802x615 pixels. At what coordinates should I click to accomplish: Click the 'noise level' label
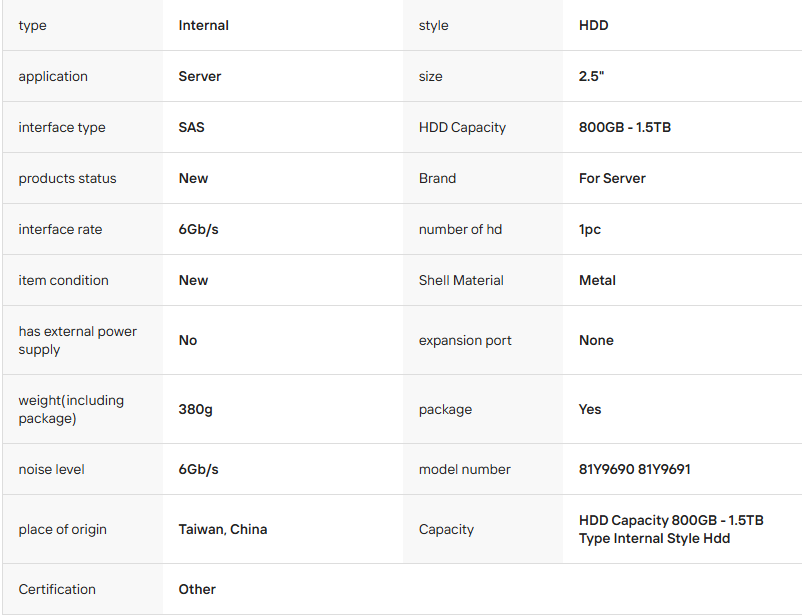pos(51,469)
